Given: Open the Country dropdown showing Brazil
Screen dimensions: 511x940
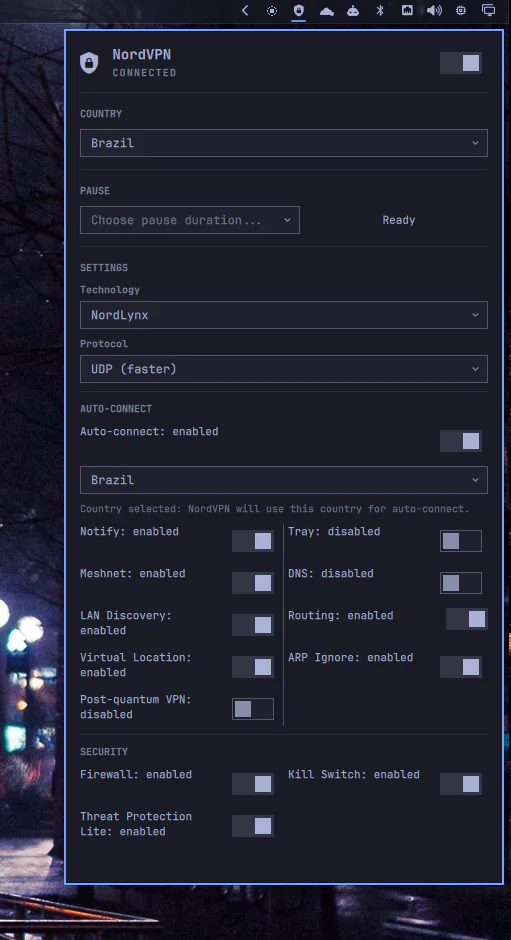Looking at the screenshot, I should pyautogui.click(x=284, y=143).
